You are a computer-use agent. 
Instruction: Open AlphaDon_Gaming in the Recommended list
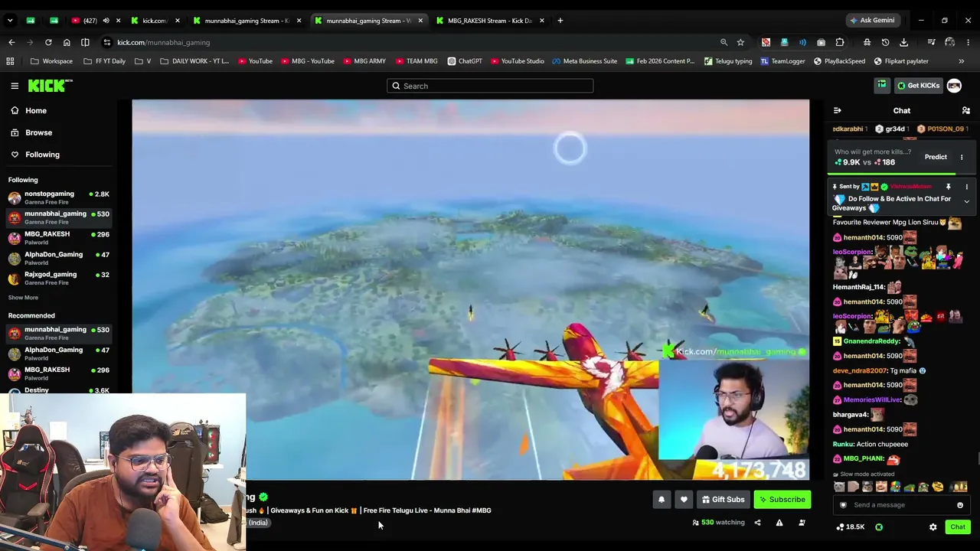[x=59, y=354]
